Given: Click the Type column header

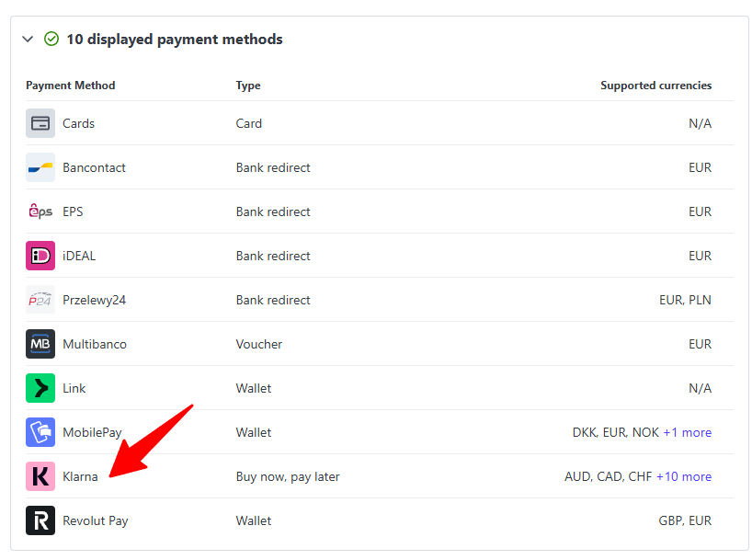Looking at the screenshot, I should (248, 86).
